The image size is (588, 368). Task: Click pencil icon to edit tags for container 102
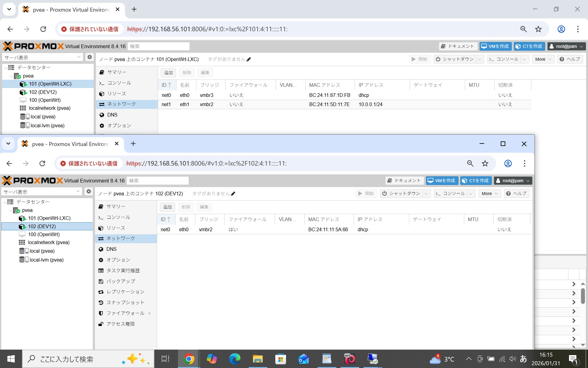tap(233, 194)
